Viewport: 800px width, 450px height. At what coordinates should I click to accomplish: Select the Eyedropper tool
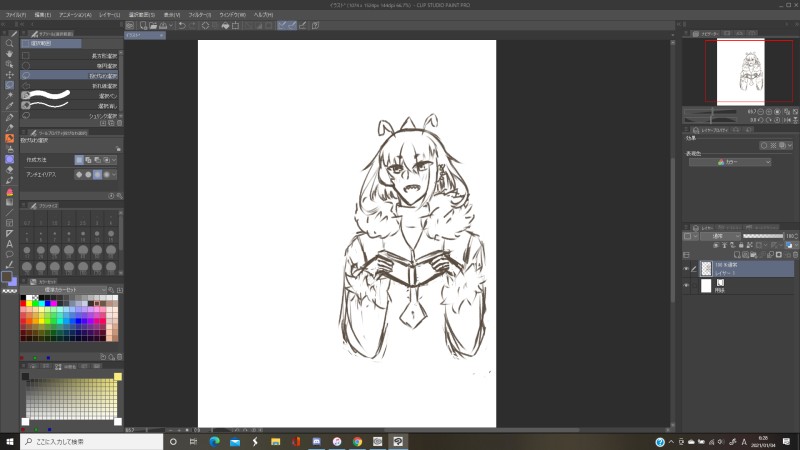tap(9, 106)
